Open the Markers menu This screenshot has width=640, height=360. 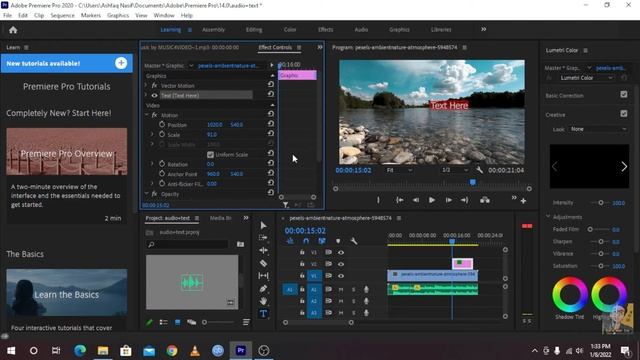click(91, 15)
